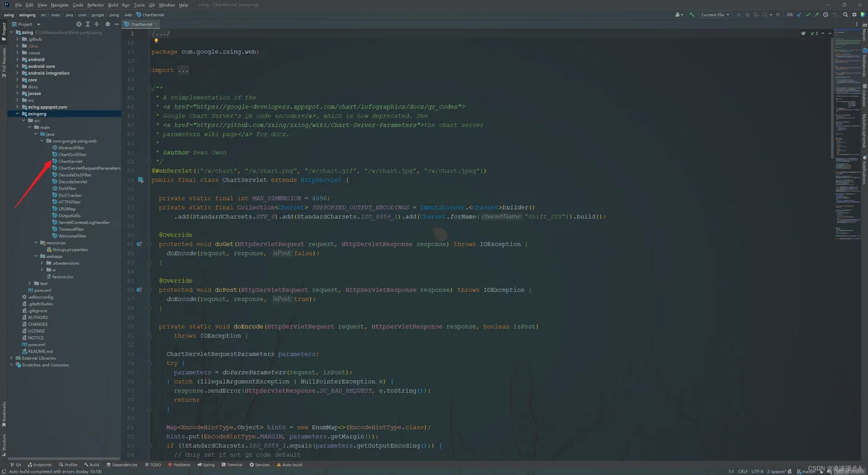Open the Navigate menu

[x=60, y=5]
